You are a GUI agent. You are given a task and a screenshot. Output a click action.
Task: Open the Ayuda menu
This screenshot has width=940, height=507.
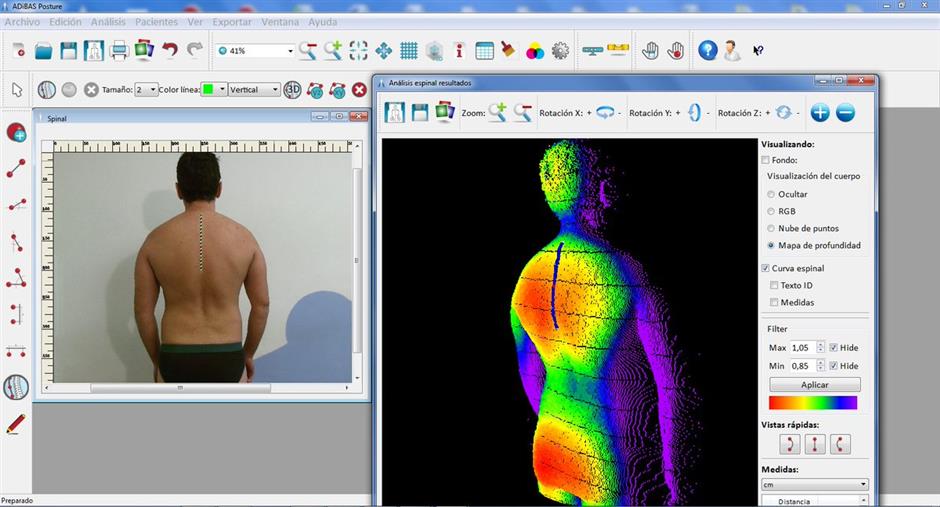click(x=323, y=22)
